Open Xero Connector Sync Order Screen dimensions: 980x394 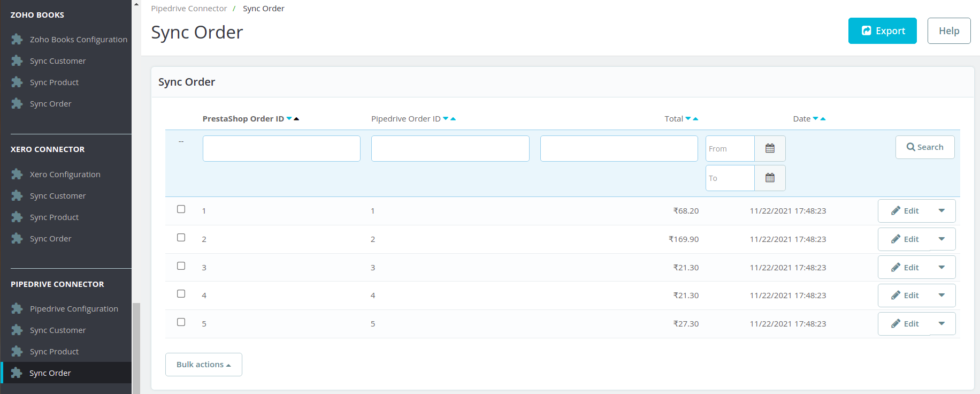click(51, 238)
